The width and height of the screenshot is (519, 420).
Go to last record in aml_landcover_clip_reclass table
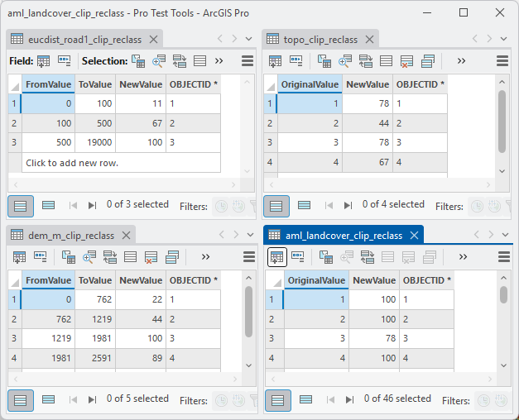tap(350, 400)
